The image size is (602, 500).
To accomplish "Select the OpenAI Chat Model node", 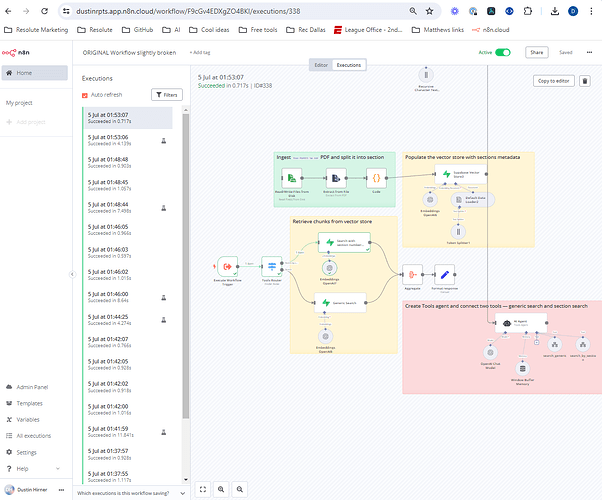I will click(490, 353).
